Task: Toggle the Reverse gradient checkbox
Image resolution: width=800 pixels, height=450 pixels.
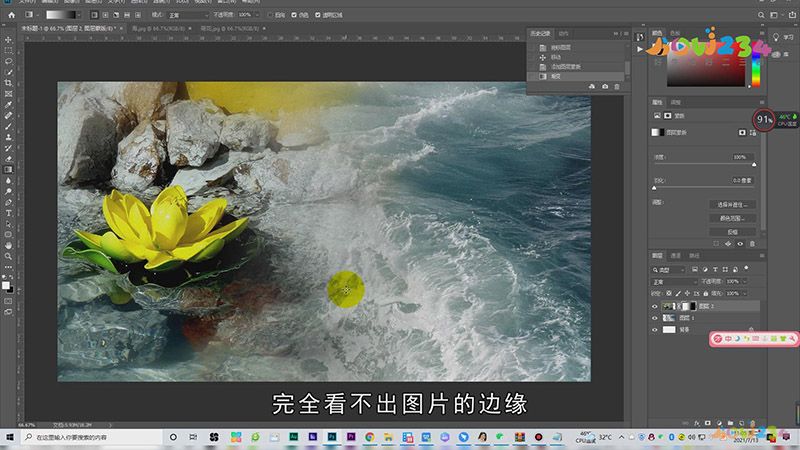Action: (270, 15)
